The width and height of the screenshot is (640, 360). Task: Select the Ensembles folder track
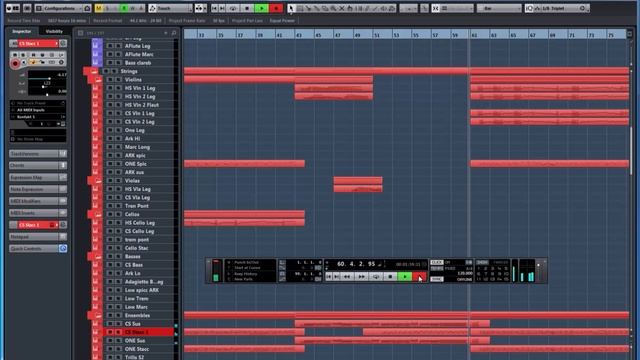click(137, 316)
